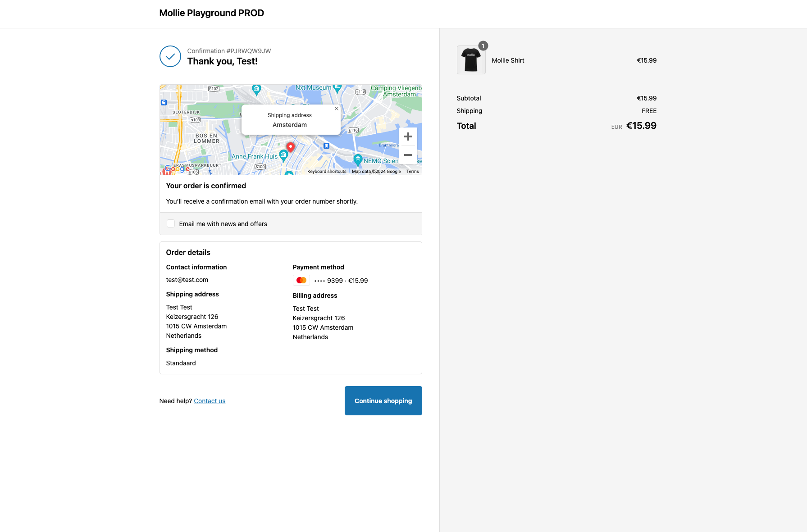
Task: Click the Total amount €15.99
Action: (641, 126)
